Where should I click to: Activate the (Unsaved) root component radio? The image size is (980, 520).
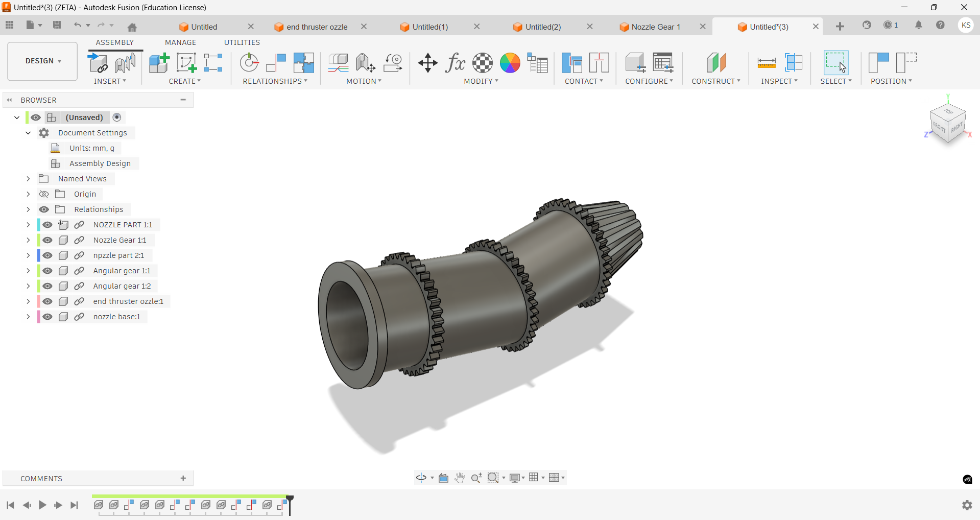pos(117,117)
